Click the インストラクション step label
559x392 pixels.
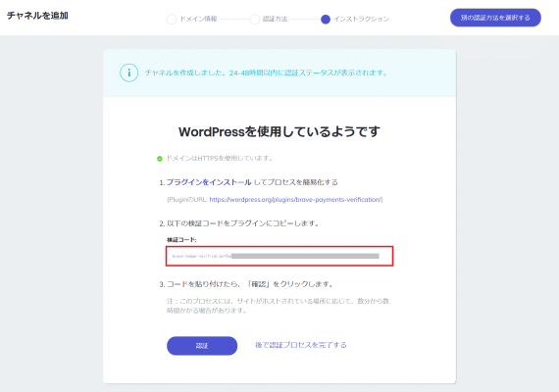361,19
